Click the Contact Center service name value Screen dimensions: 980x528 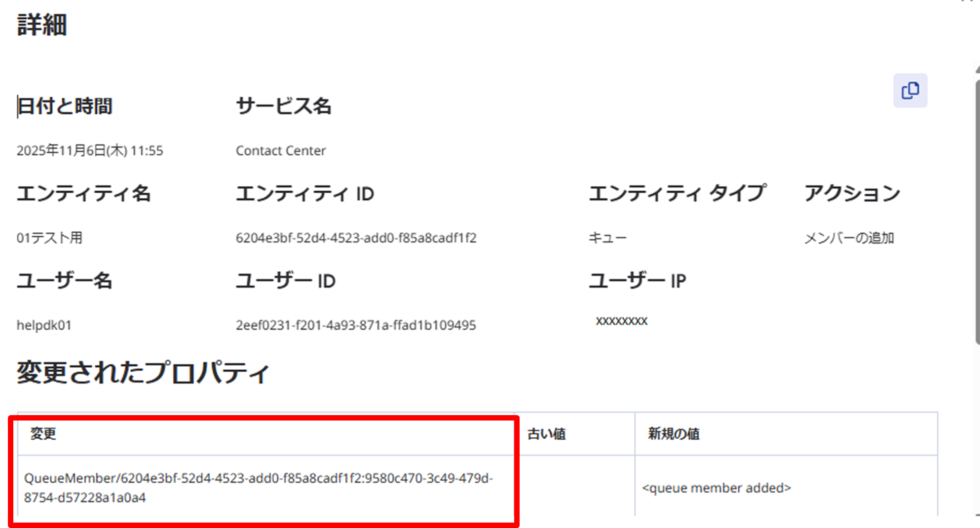click(x=280, y=151)
